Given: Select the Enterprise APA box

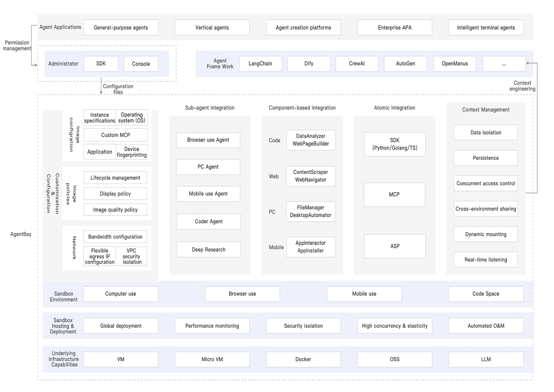Looking at the screenshot, I should tap(395, 27).
